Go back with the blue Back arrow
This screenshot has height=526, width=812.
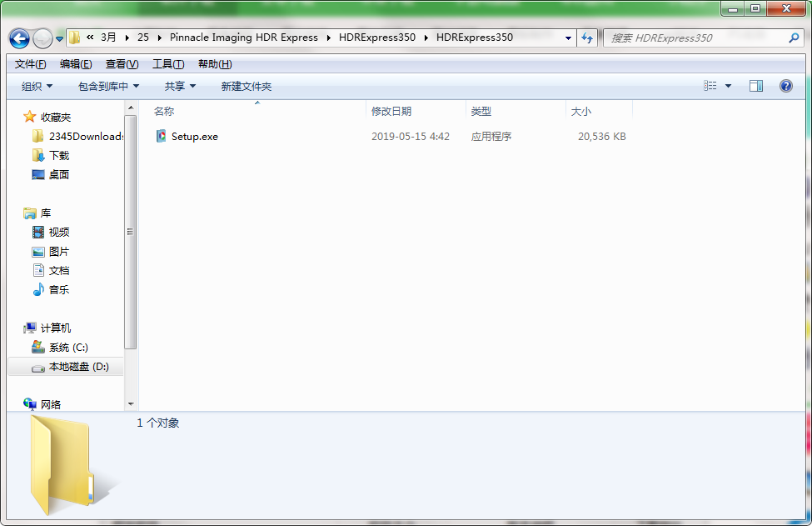[19, 38]
